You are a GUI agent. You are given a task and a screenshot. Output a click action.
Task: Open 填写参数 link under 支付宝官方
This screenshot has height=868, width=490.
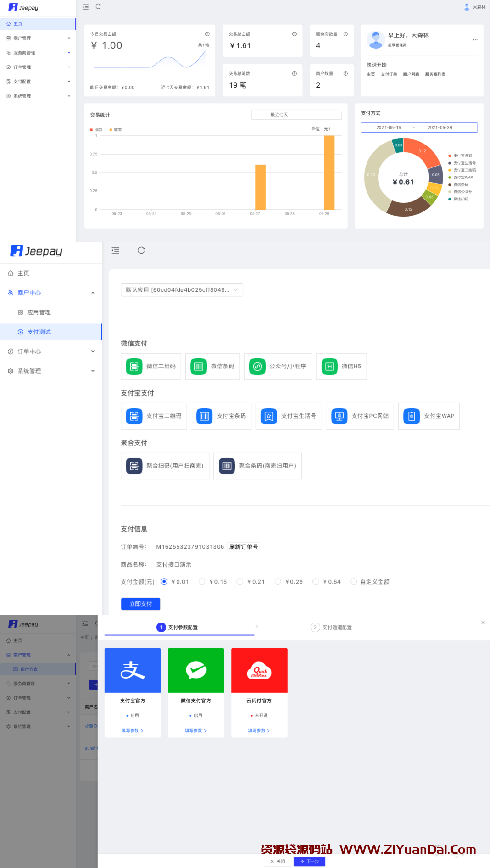133,731
